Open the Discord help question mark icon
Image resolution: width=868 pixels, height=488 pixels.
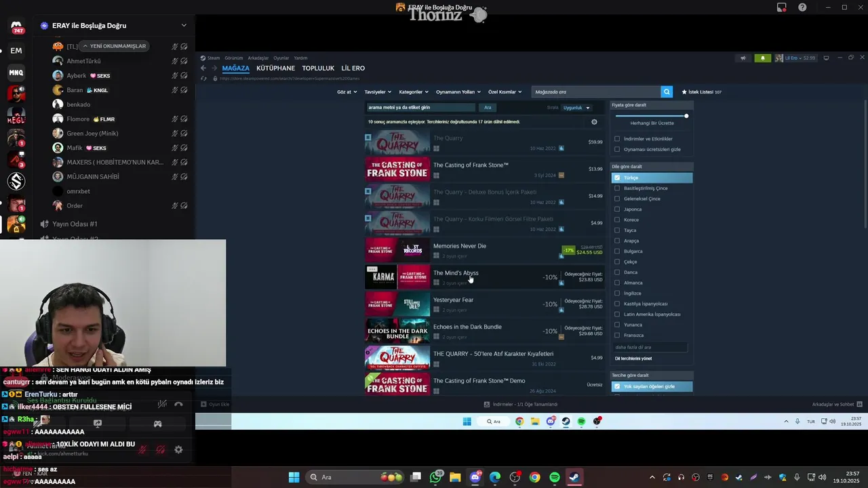click(x=803, y=7)
